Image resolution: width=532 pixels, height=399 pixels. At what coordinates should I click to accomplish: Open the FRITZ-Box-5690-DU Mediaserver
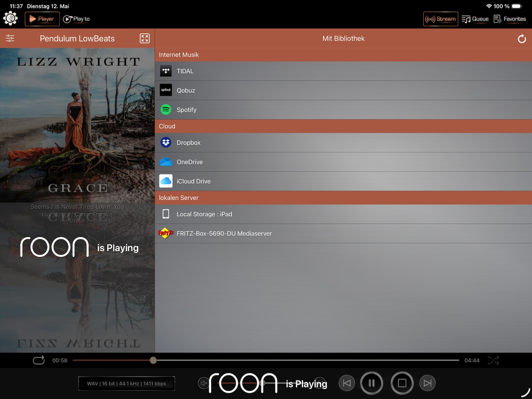344,233
